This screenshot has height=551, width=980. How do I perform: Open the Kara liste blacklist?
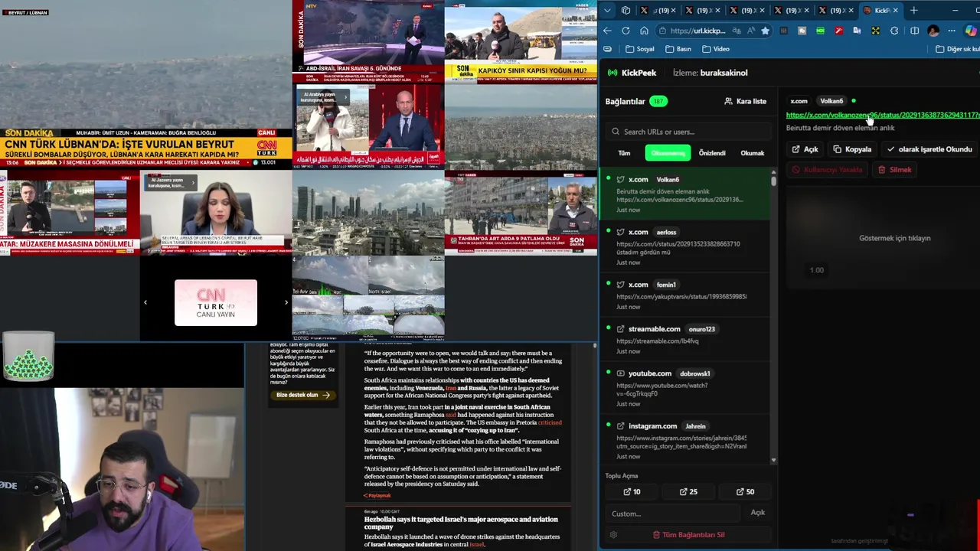pos(745,101)
